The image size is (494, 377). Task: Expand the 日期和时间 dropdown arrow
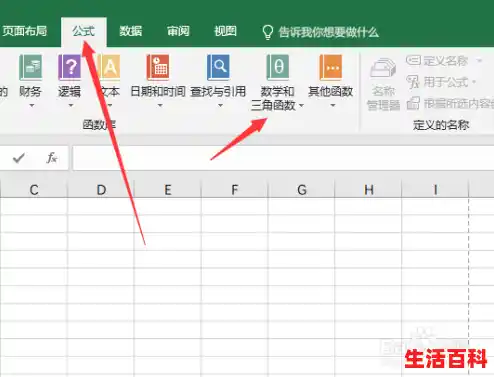pos(160,105)
